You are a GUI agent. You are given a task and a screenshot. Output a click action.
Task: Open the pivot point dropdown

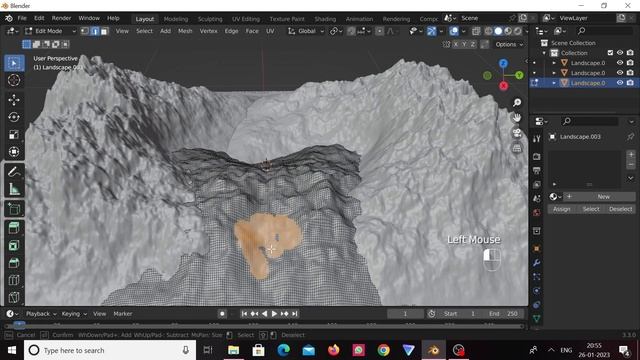point(336,31)
